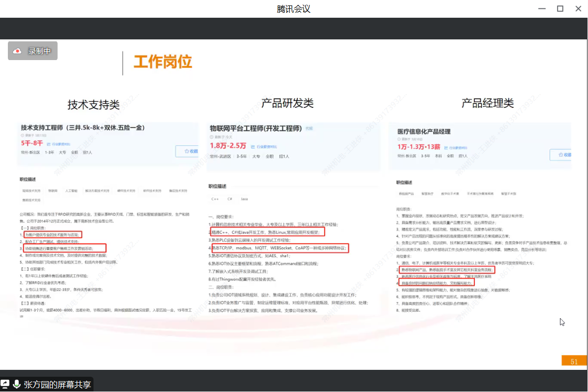The width and height of the screenshot is (588, 392).
Task: Open the 物联网平台工程师 job title link
Action: [x=255, y=129]
